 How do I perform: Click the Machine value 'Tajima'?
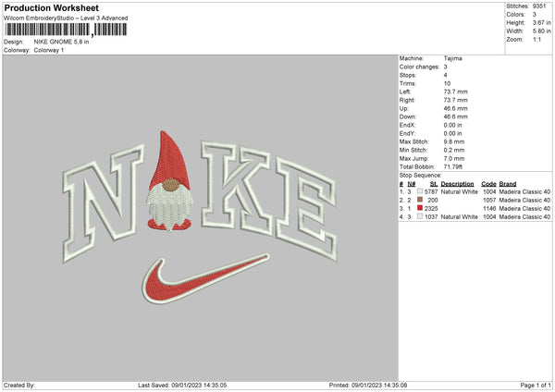(x=452, y=58)
